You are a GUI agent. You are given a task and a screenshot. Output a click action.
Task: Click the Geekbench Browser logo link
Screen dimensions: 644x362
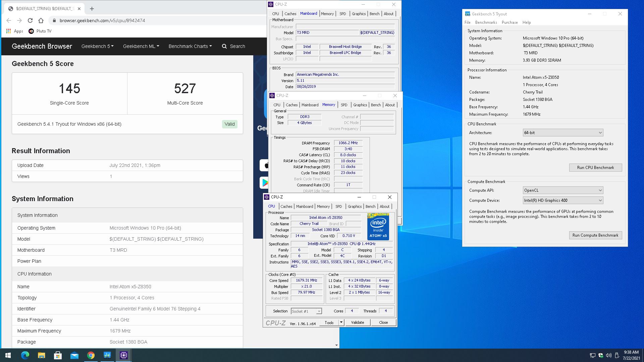[42, 46]
